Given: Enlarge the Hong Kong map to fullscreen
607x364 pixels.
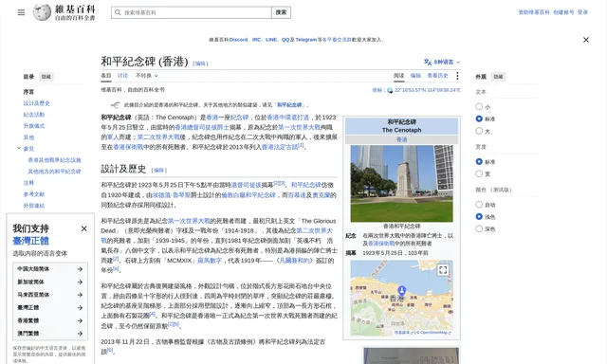Looking at the screenshot, I should click(x=443, y=269).
